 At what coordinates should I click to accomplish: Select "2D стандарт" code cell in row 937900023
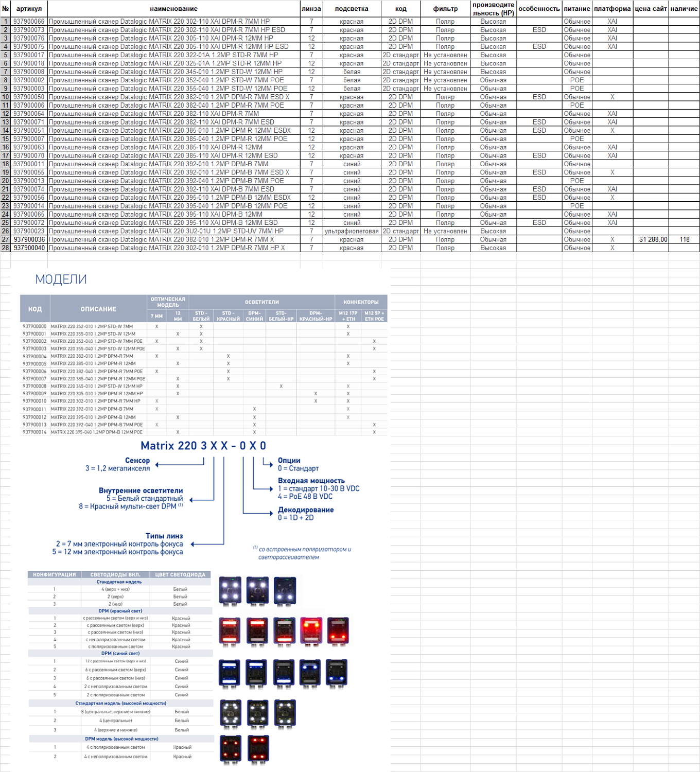point(401,231)
